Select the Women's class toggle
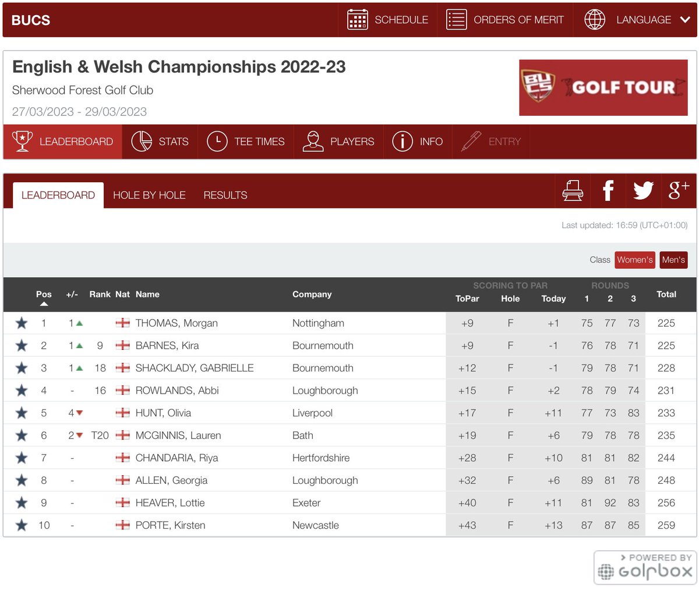This screenshot has height=616, width=699. coord(634,260)
